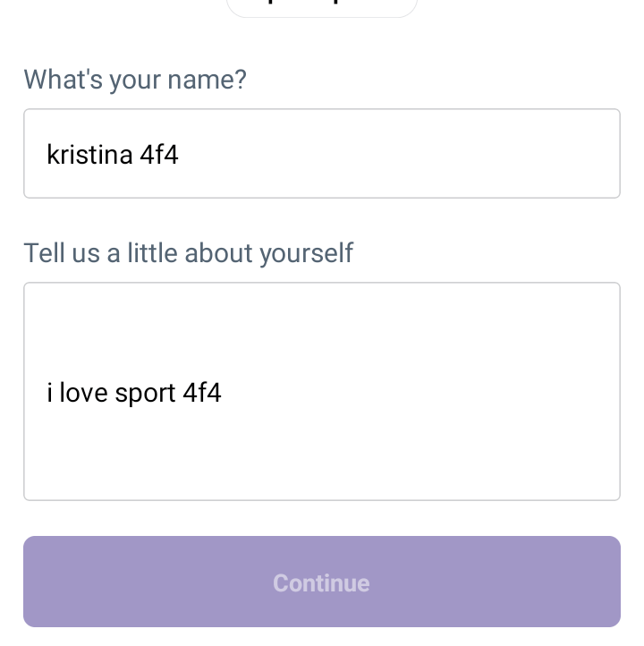Click the Continue button
The height and width of the screenshot is (646, 644).
click(321, 582)
